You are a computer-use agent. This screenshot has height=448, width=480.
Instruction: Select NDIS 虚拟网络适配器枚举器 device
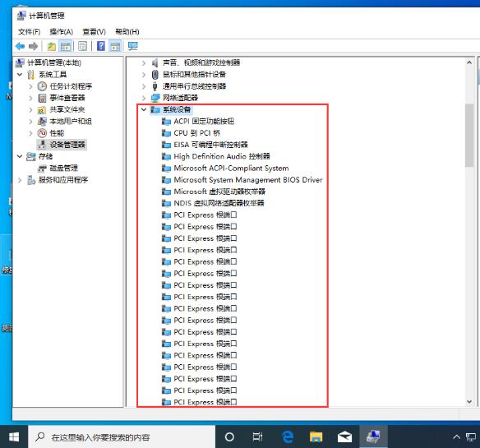pyautogui.click(x=219, y=203)
